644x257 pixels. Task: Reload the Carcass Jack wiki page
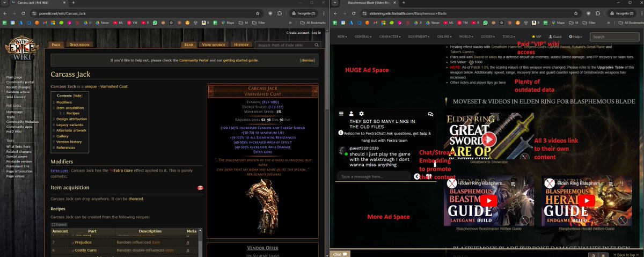22,12
